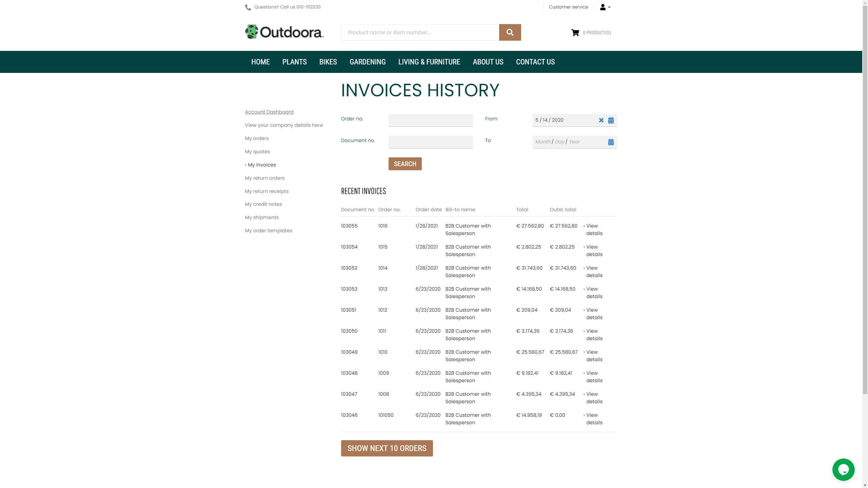The image size is (868, 488).
Task: Click the Outdoora logo
Action: pyautogui.click(x=284, y=32)
